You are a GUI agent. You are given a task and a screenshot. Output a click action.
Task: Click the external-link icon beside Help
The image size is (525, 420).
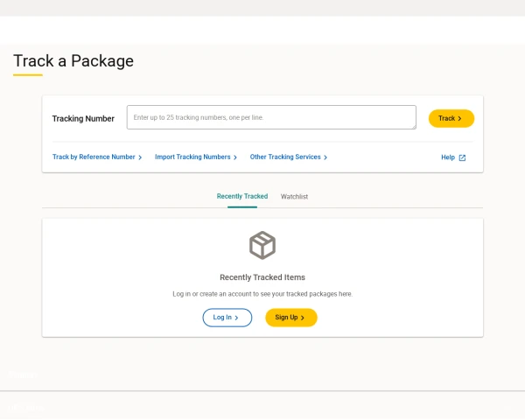coord(462,157)
